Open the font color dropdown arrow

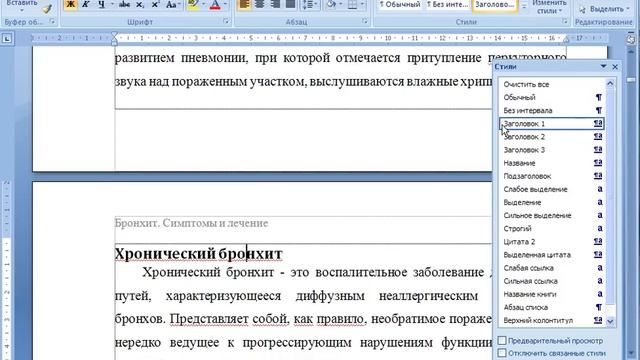(x=225, y=4)
